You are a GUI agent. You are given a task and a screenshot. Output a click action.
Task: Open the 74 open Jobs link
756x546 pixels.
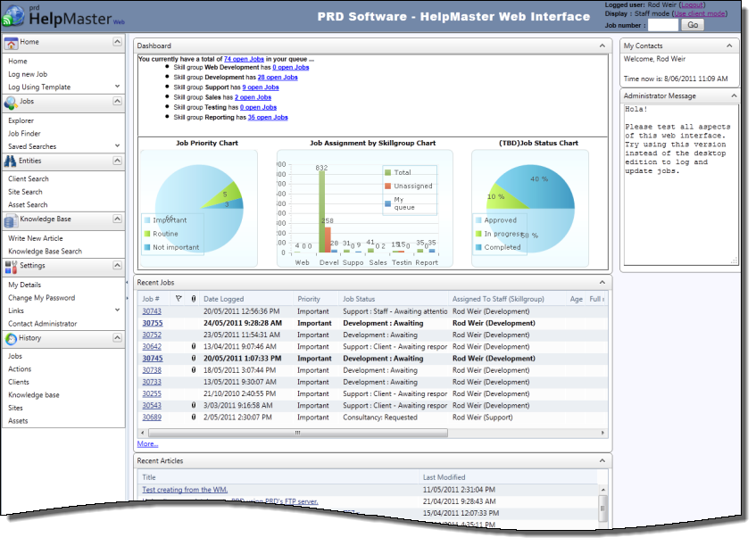(244, 59)
